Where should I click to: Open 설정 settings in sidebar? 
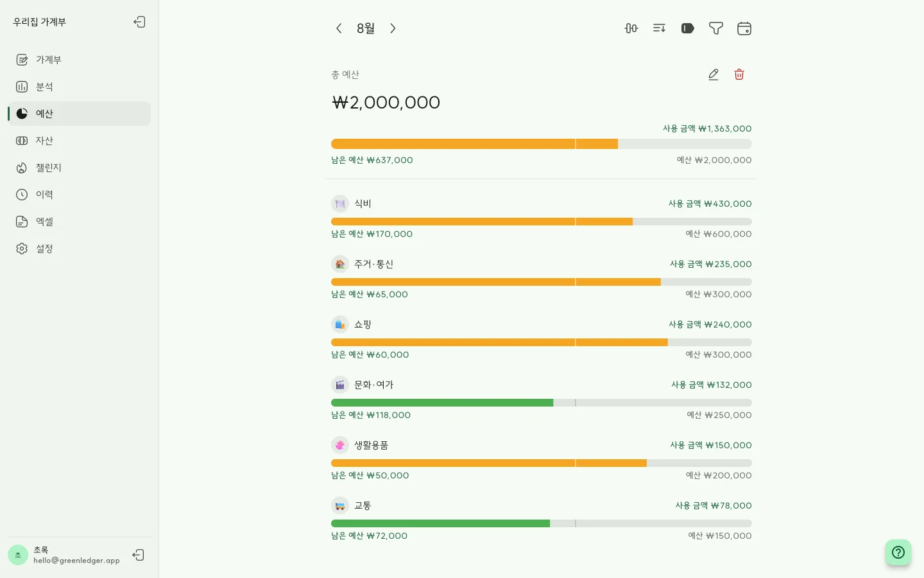pyautogui.click(x=80, y=249)
